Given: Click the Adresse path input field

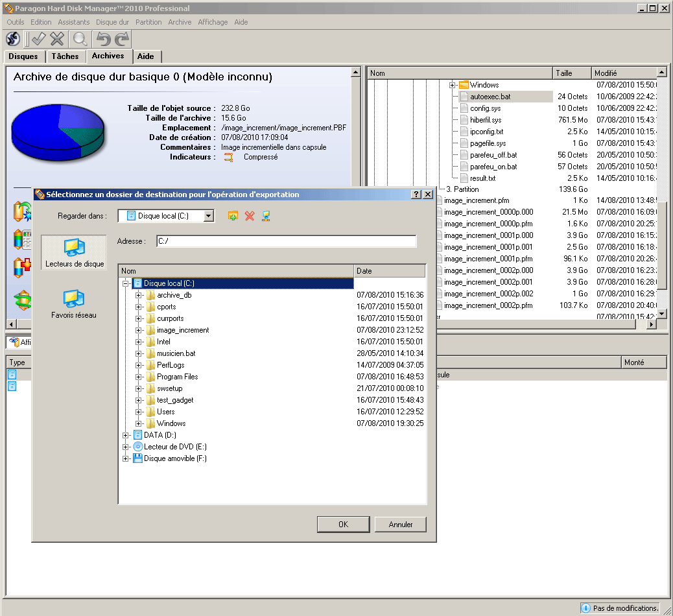Looking at the screenshot, I should tap(287, 241).
